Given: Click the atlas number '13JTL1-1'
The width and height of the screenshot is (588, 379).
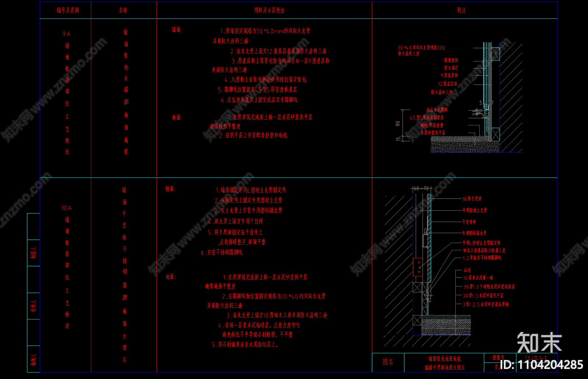Looking at the screenshot, I should [535, 358].
